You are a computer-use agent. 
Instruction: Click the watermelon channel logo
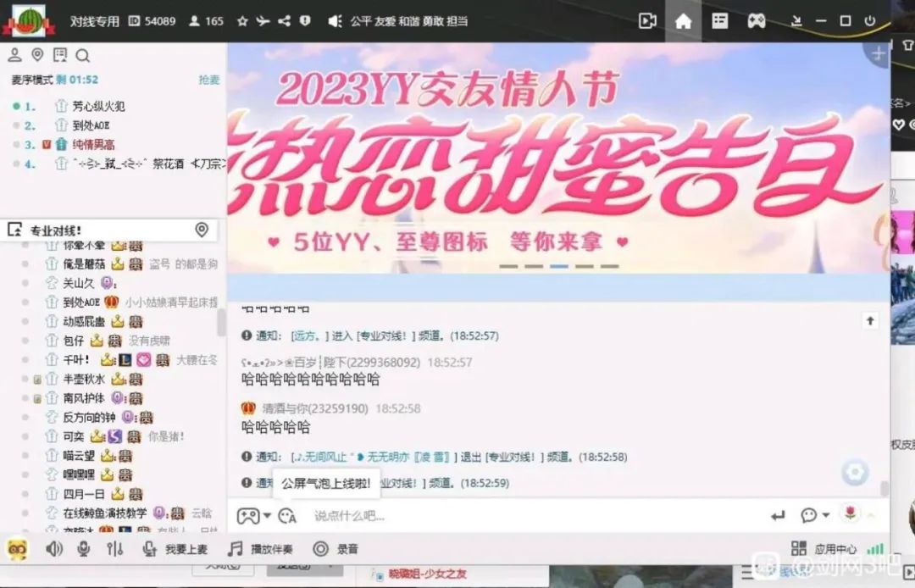click(x=28, y=21)
